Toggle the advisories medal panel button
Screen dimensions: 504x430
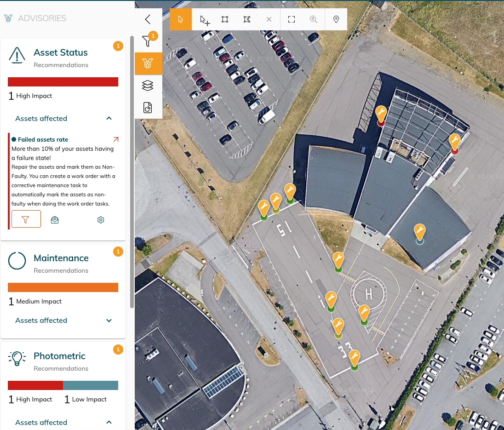click(x=148, y=63)
